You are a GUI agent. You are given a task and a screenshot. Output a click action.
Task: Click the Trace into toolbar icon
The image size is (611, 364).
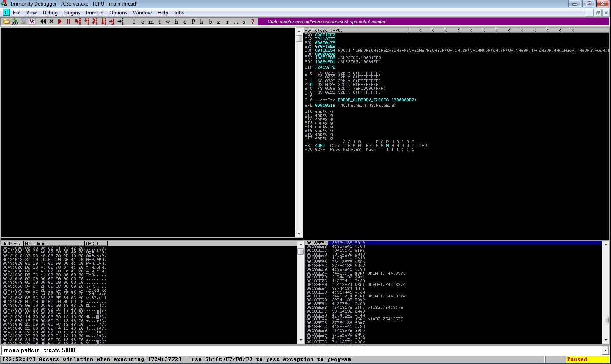tap(95, 22)
